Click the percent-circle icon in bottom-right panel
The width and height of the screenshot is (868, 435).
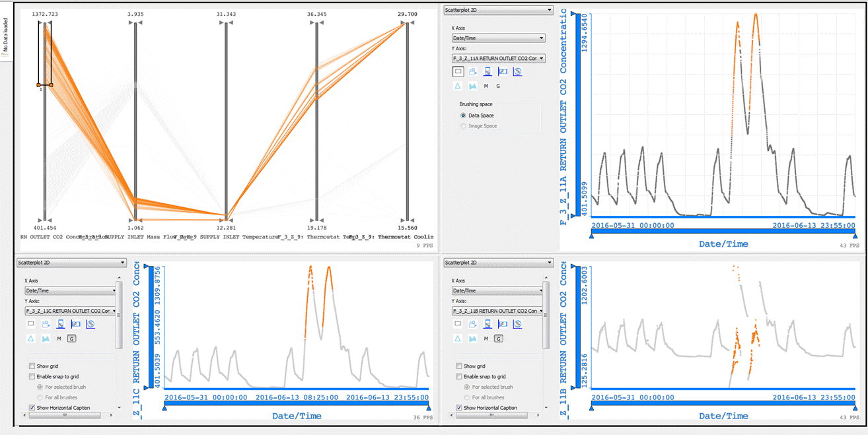click(x=517, y=324)
